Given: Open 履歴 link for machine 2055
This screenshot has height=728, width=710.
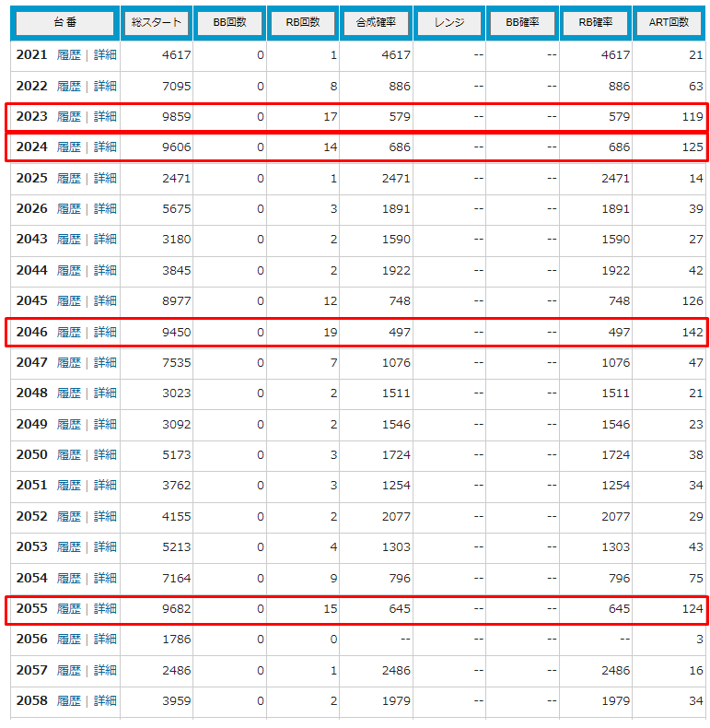Looking at the screenshot, I should (69, 609).
